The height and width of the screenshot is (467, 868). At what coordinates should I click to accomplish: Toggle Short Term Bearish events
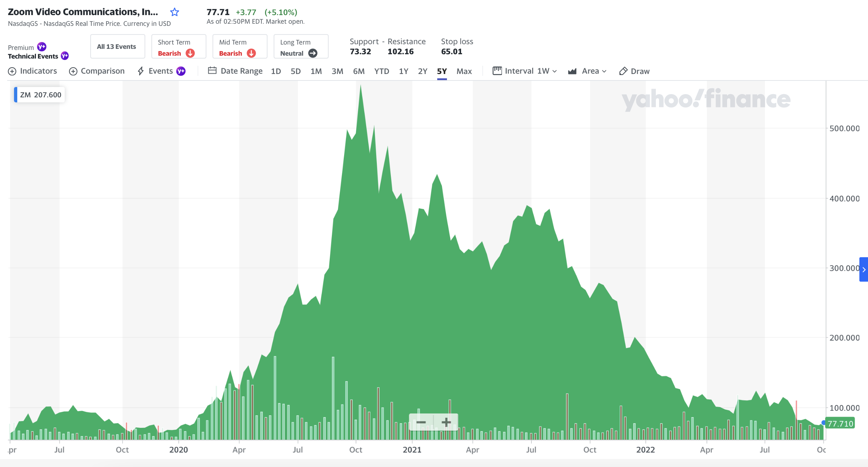coord(179,47)
